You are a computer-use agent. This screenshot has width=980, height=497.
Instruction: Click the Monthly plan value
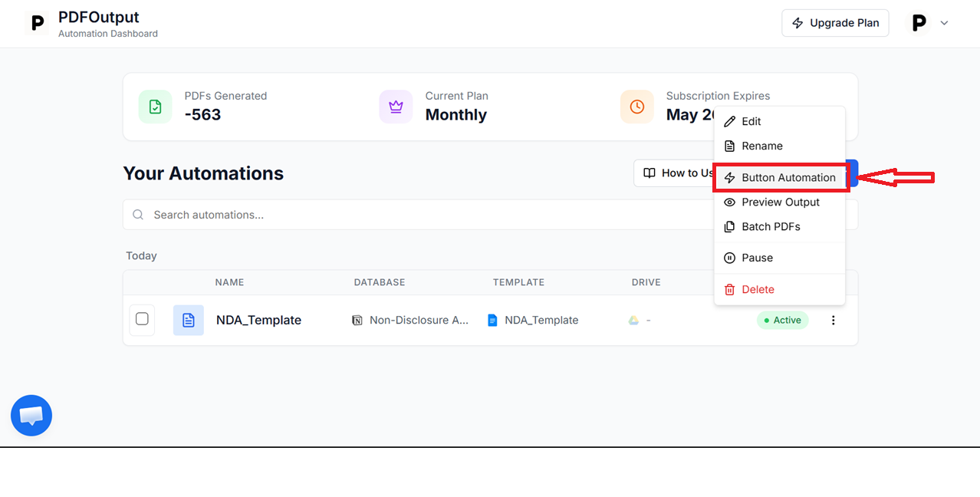(456, 114)
